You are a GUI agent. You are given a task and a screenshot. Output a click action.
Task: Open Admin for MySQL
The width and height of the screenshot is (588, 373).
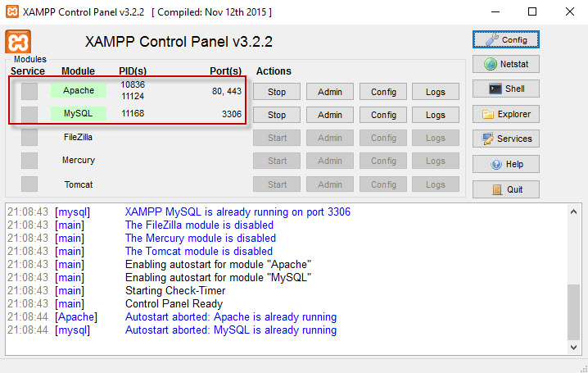[x=329, y=115]
